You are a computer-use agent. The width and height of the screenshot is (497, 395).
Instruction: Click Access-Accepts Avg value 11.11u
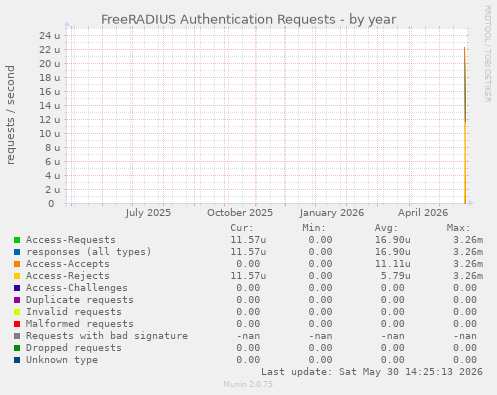[393, 264]
